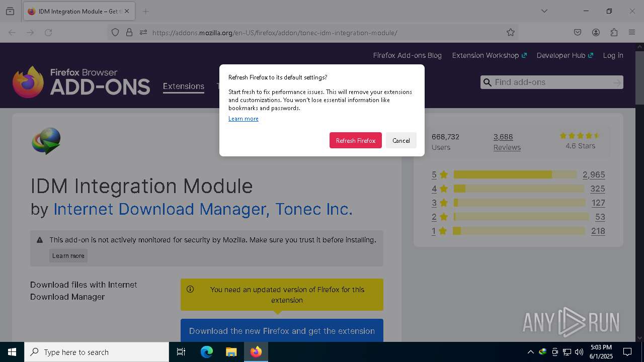Click the 218 one-star count
The image size is (644, 362).
coord(598,231)
